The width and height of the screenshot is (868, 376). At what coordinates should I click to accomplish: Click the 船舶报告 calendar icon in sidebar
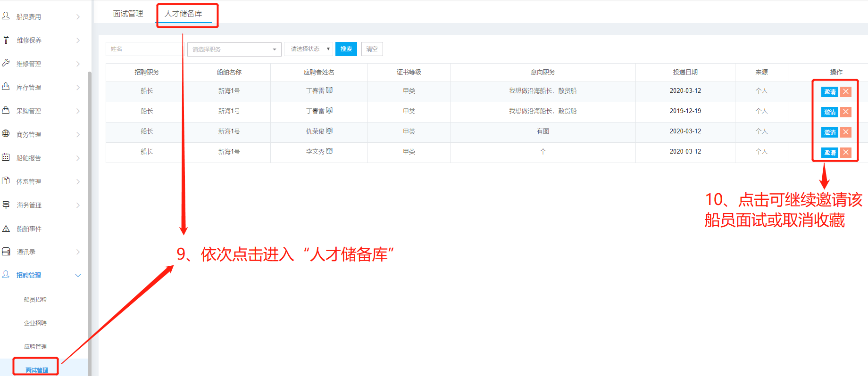6,157
